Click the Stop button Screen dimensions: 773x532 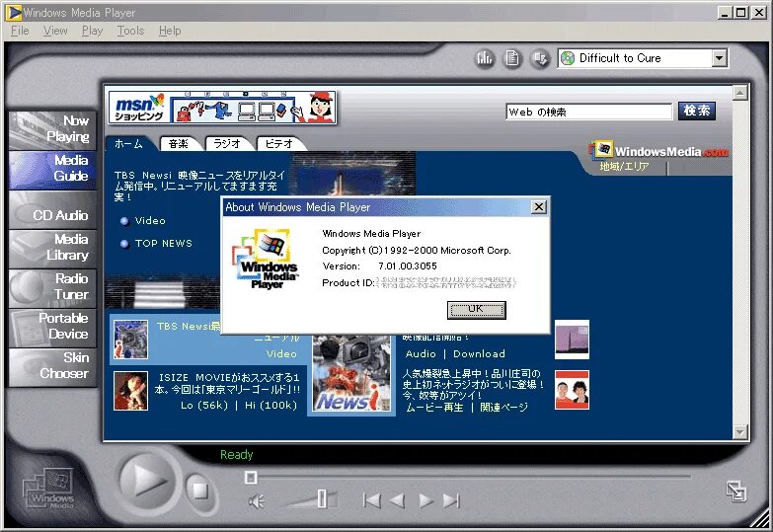click(x=200, y=491)
